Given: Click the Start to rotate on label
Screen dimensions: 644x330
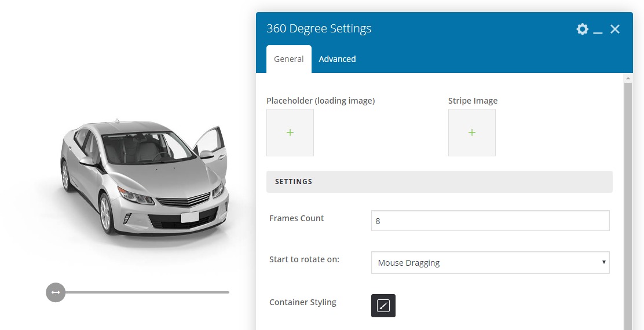Looking at the screenshot, I should [x=304, y=259].
